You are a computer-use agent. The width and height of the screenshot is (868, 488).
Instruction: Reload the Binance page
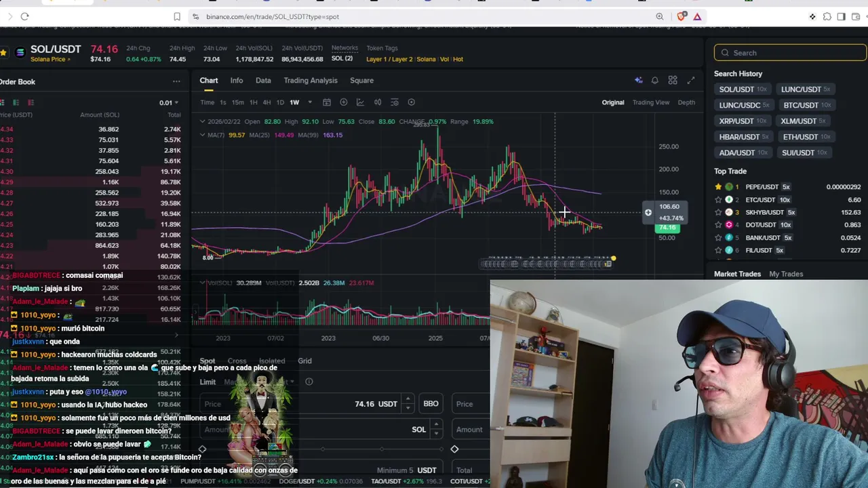pos(24,16)
